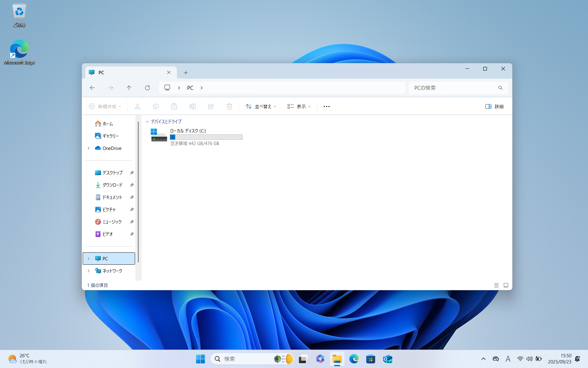Click the up-directory arrow icon
The width and height of the screenshot is (588, 368).
(x=129, y=88)
